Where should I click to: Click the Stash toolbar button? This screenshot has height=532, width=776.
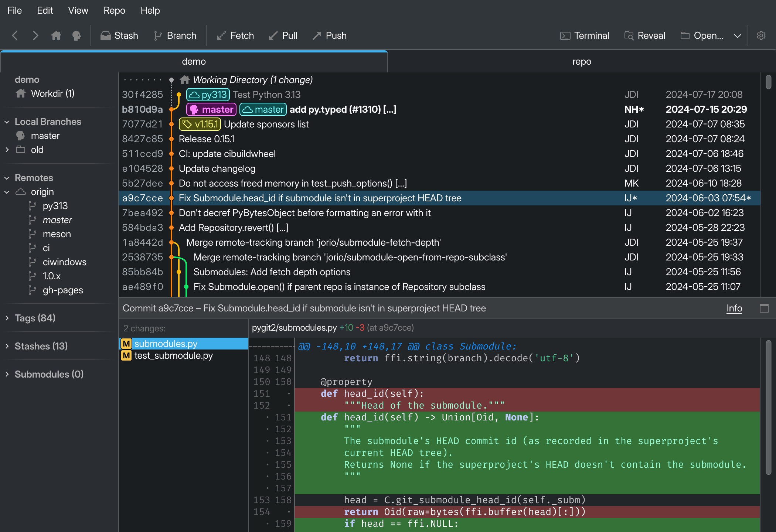click(119, 35)
